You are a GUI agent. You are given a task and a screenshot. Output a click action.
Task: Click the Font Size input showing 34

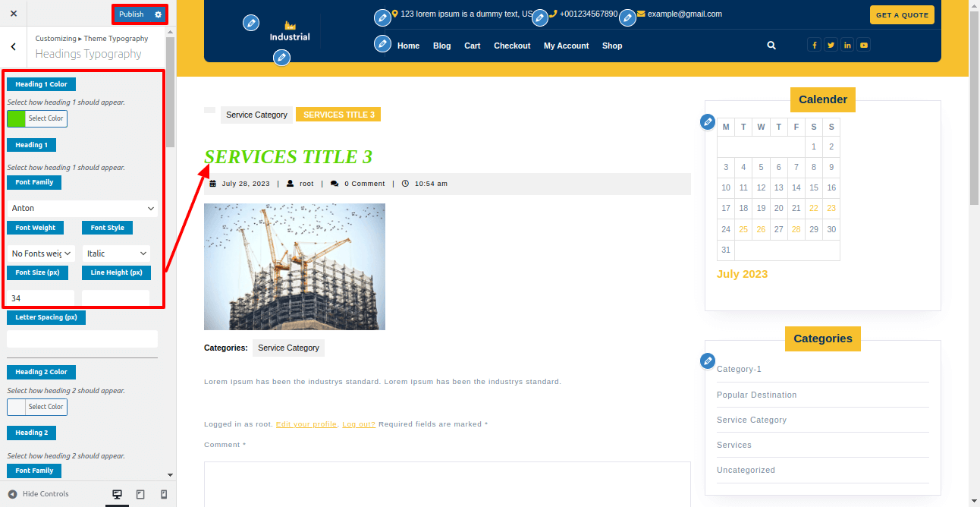tap(41, 298)
